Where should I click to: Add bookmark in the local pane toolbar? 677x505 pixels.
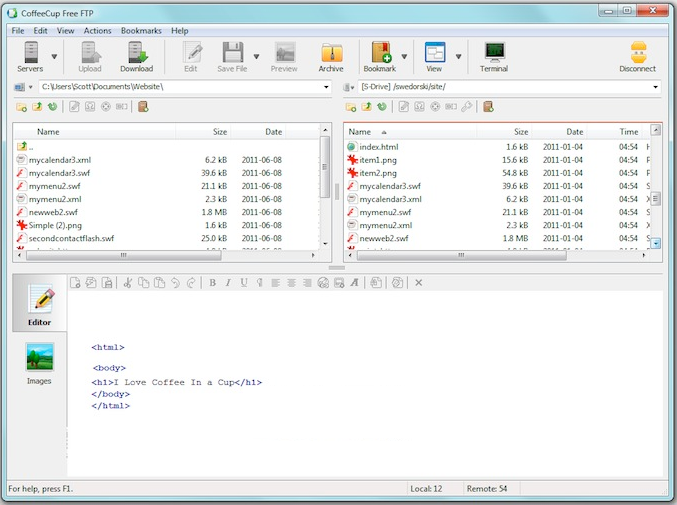[143, 107]
